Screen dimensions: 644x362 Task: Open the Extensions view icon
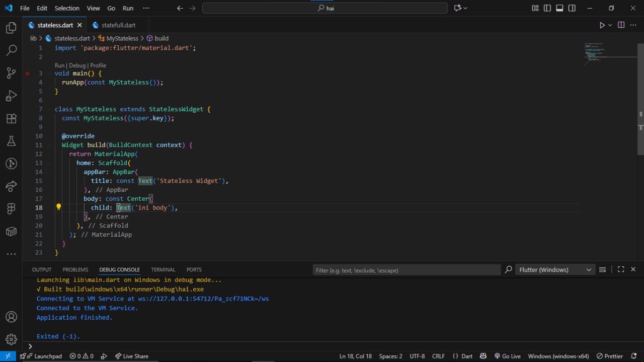pyautogui.click(x=11, y=119)
